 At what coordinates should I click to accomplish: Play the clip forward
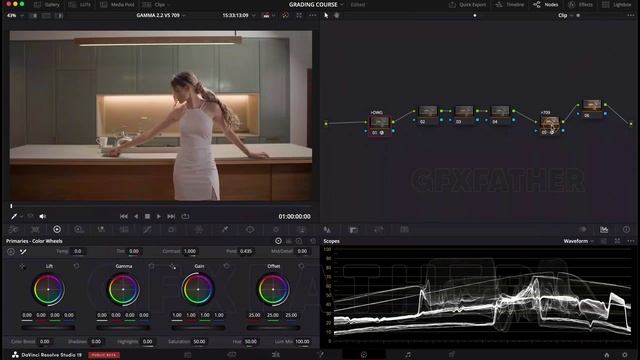(x=159, y=216)
